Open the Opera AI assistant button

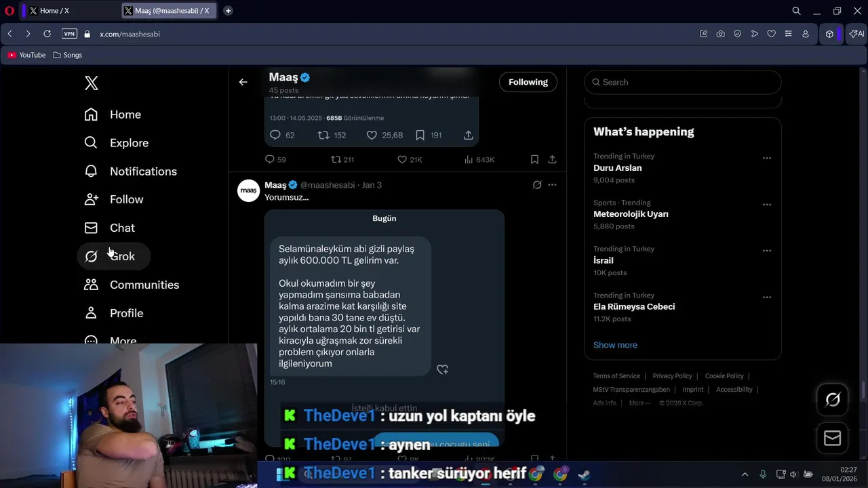click(856, 34)
